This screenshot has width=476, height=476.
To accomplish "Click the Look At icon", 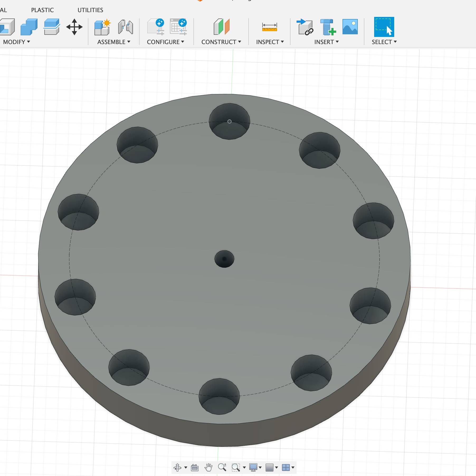I will coord(195,468).
